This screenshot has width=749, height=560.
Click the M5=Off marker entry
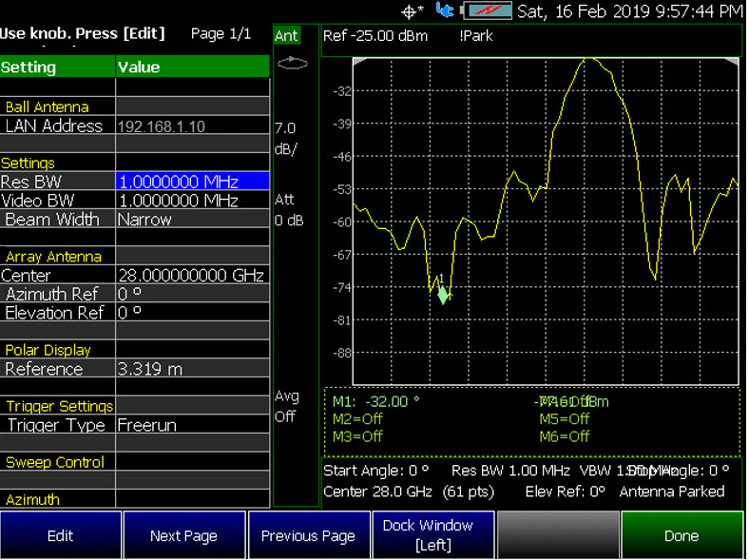tap(565, 419)
